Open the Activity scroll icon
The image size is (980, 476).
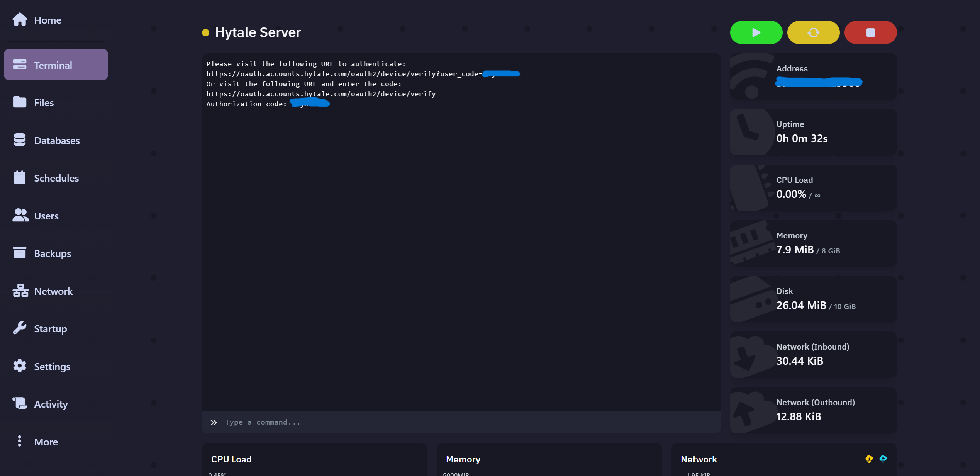20,403
